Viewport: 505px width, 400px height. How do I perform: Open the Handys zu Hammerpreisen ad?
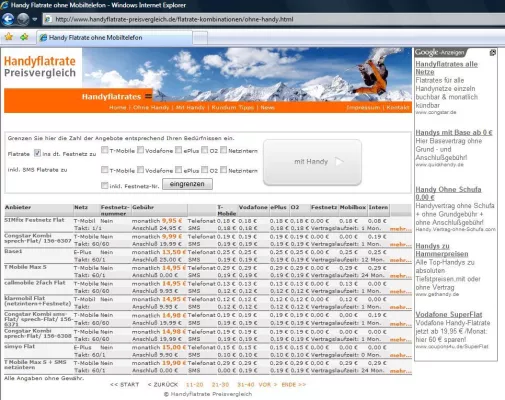pos(442,250)
